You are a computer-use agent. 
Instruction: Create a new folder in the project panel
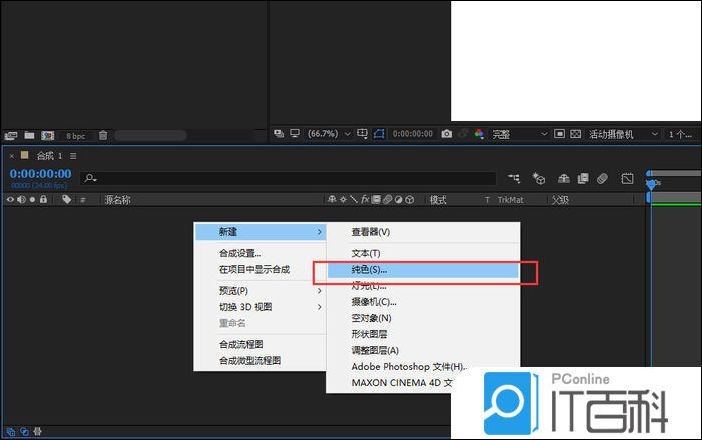tap(30, 135)
